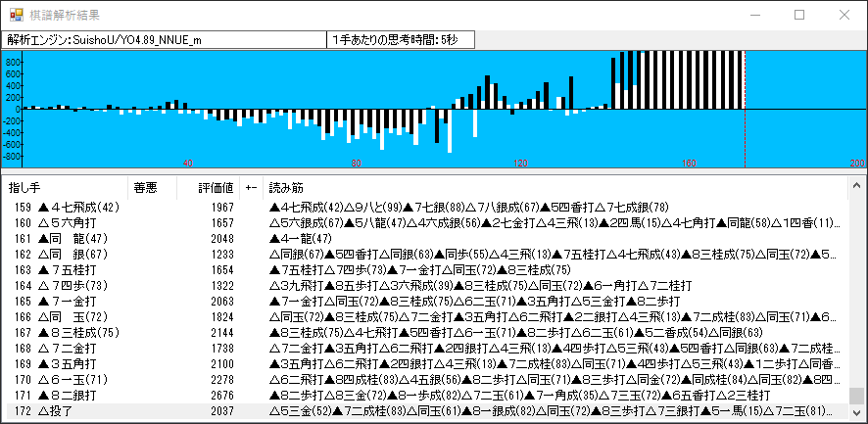Select move row 165 ▲７一金打
The width and height of the screenshot is (868, 424).
(x=425, y=302)
